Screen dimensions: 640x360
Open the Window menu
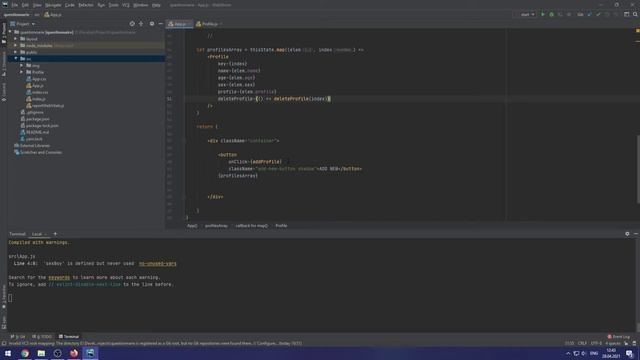(x=141, y=5)
